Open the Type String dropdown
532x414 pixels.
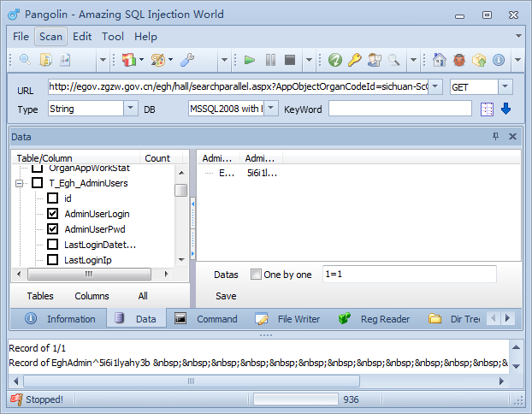click(130, 109)
